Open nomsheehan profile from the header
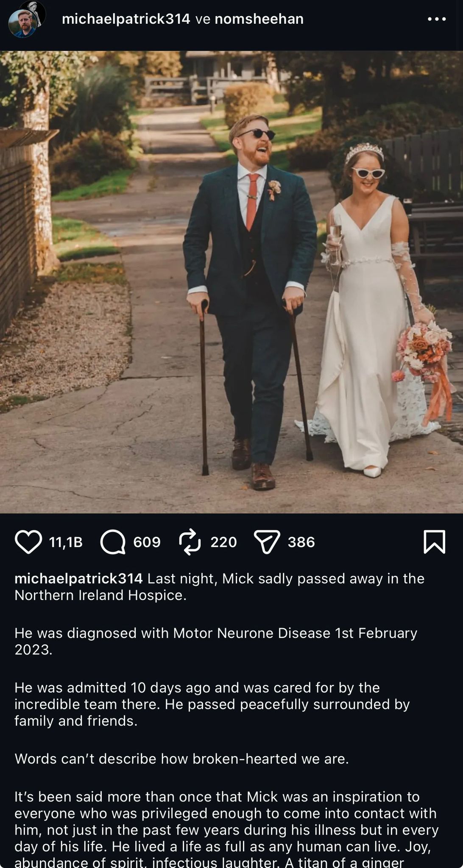Image resolution: width=463 pixels, height=868 pixels. click(259, 19)
